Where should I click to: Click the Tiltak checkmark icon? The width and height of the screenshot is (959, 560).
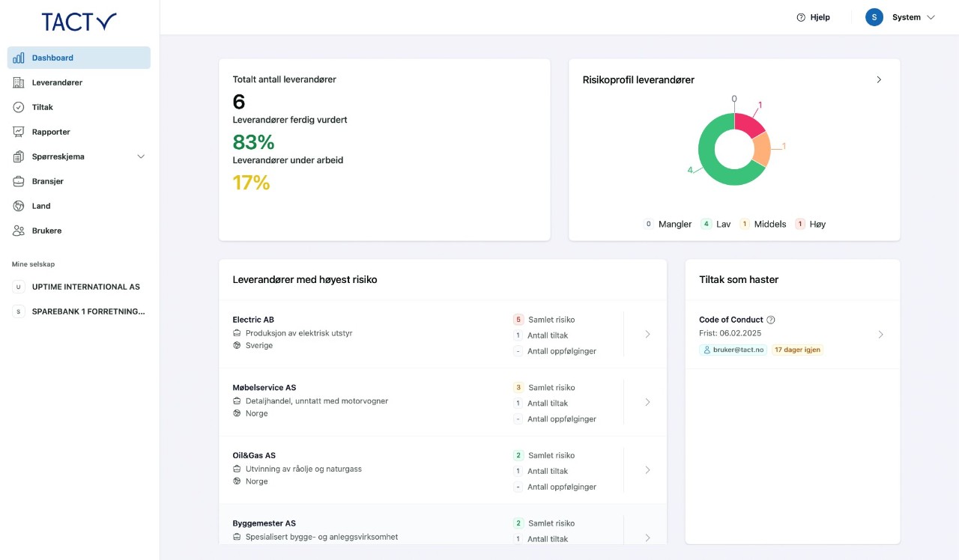(19, 107)
